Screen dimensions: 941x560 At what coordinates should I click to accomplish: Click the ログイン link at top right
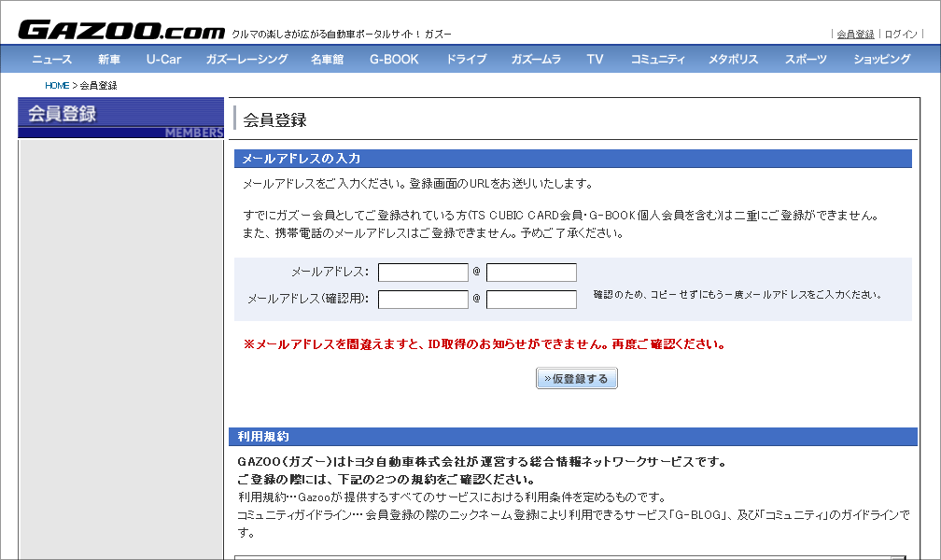coord(901,35)
